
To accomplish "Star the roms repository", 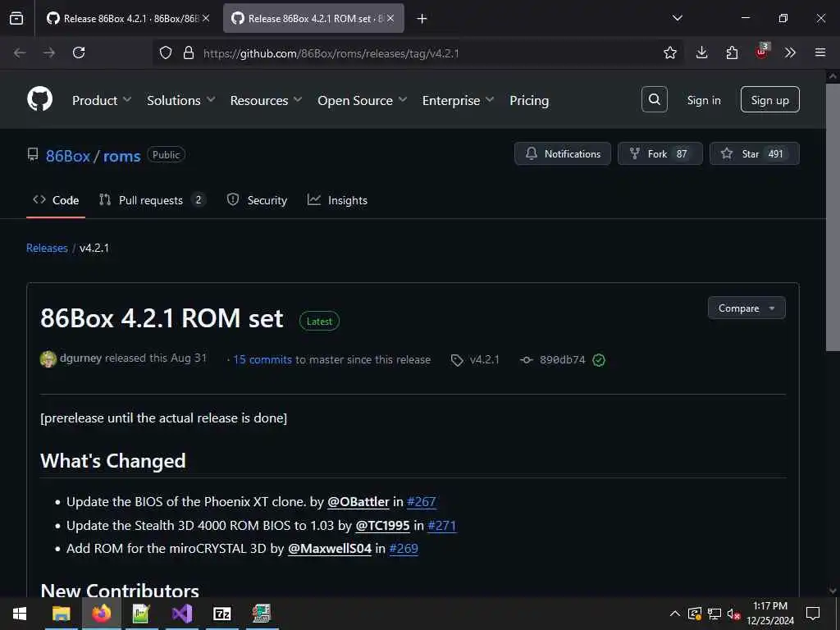I will click(755, 153).
